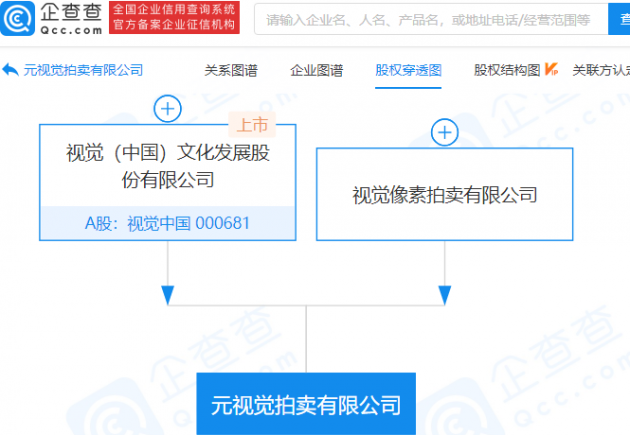This screenshot has height=435, width=630.
Task: Click the 上市 listed tag
Action: pyautogui.click(x=252, y=125)
